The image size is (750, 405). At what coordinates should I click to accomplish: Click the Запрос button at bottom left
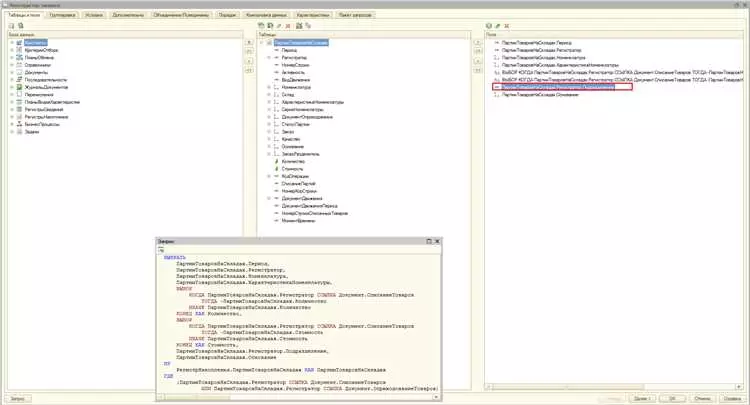(x=18, y=398)
